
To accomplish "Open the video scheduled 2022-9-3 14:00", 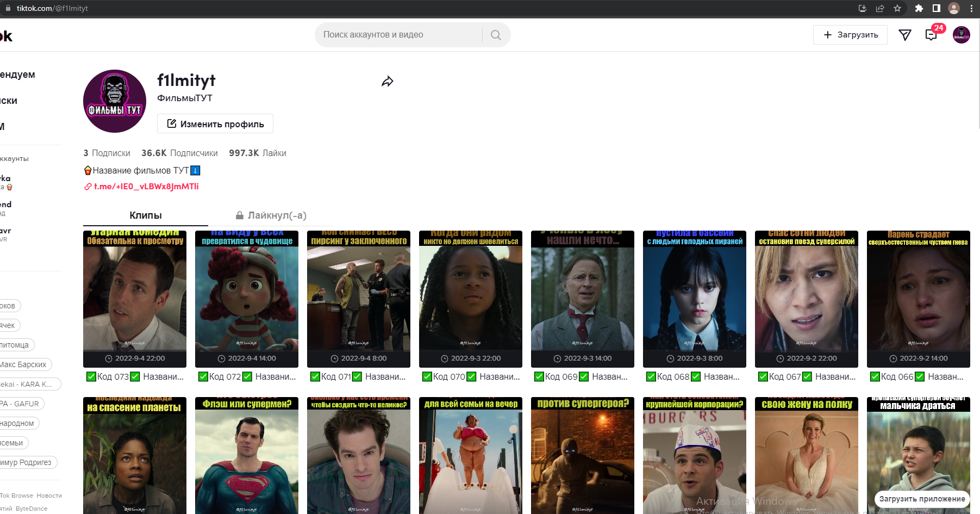I will [583, 299].
